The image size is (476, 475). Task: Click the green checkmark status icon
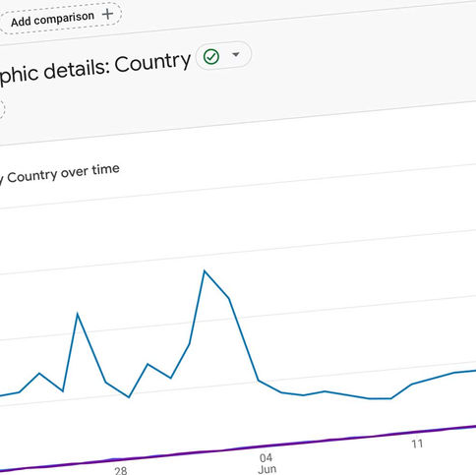[x=211, y=57]
